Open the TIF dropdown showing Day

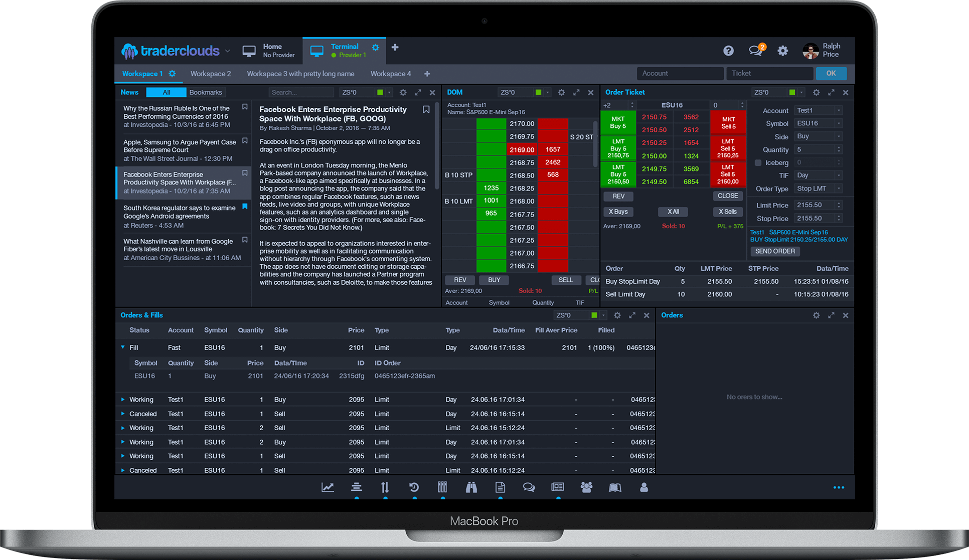pyautogui.click(x=819, y=175)
